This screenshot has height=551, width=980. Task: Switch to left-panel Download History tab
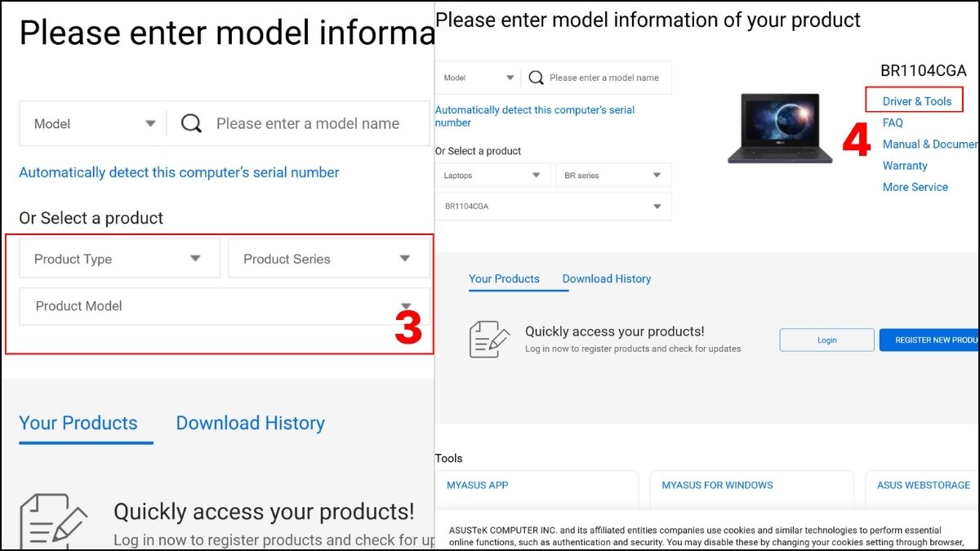tap(251, 423)
